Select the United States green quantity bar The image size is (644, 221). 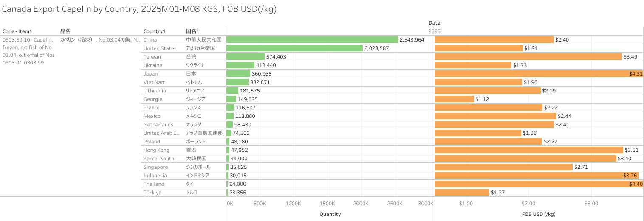[x=294, y=48]
